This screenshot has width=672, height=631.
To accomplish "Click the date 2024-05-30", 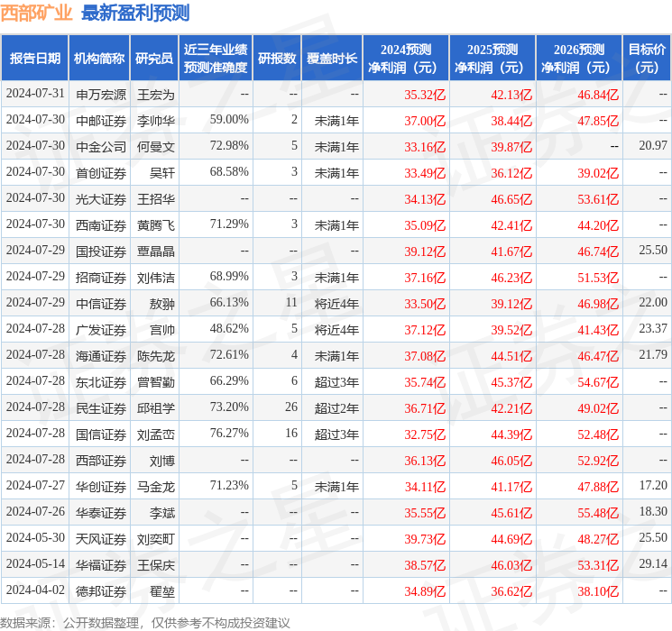I will (x=35, y=537).
